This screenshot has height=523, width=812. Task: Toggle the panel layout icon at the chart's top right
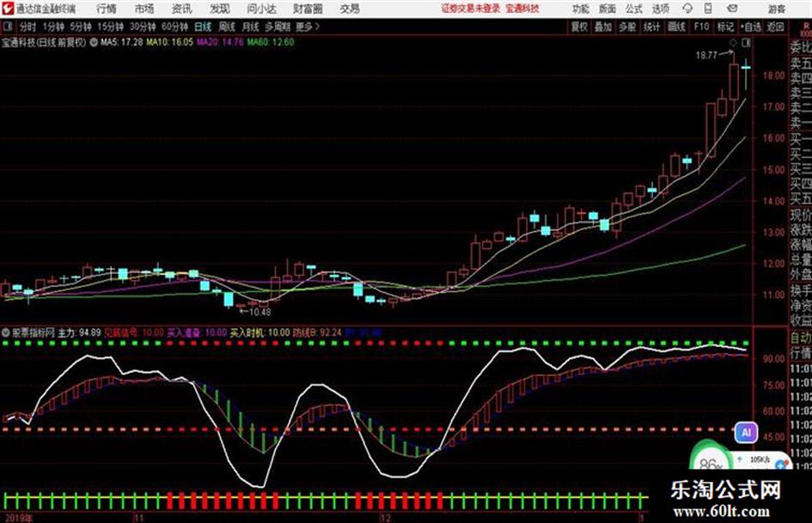coord(746,42)
